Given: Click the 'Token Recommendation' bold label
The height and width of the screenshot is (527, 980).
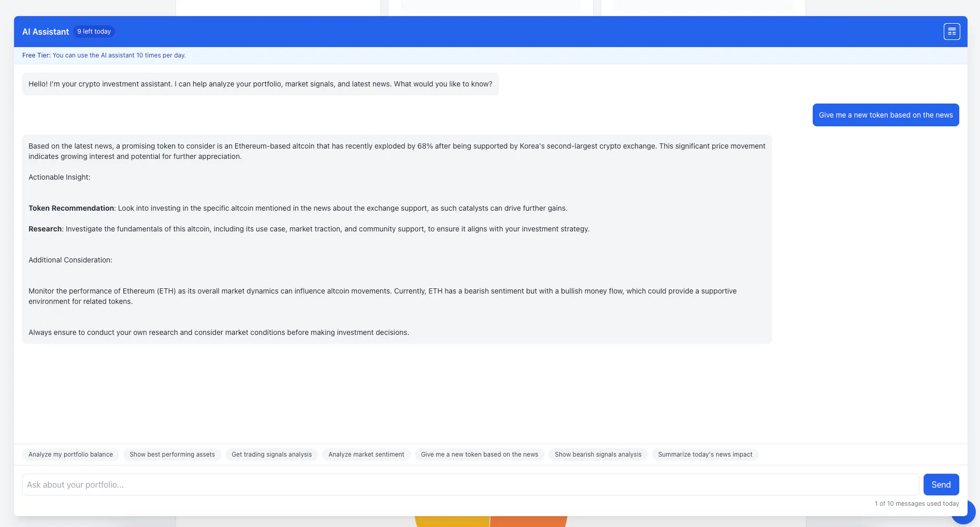Looking at the screenshot, I should coord(71,208).
